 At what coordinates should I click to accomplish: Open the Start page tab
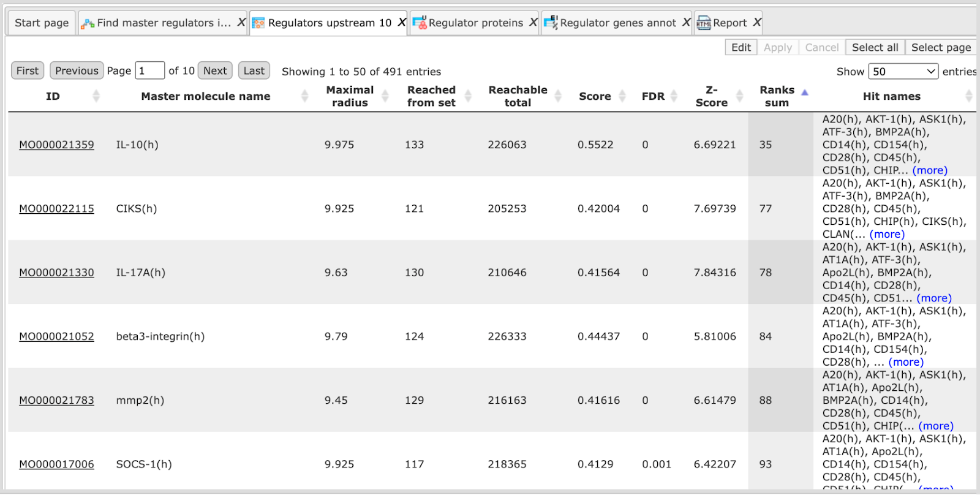(x=42, y=23)
